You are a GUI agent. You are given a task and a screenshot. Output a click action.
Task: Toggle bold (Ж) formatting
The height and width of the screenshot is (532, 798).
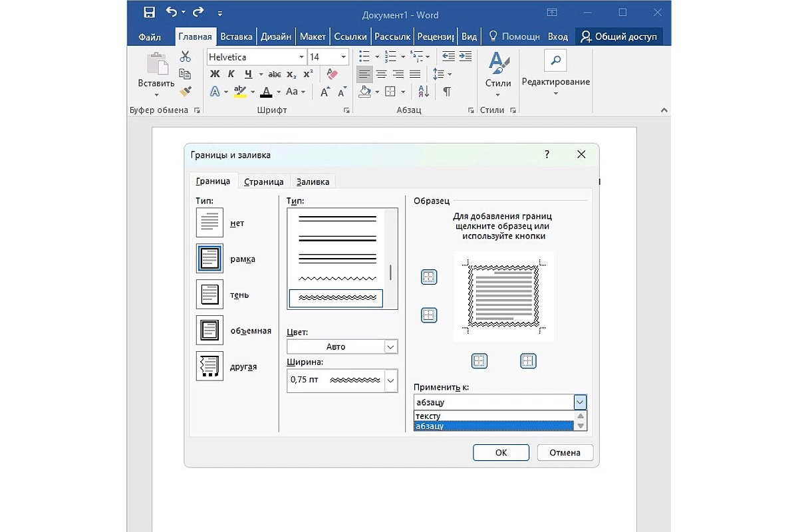point(215,74)
